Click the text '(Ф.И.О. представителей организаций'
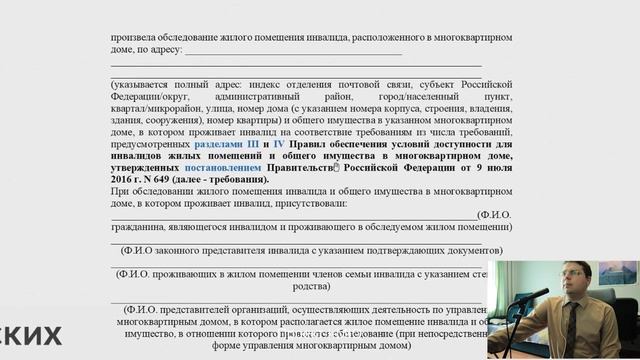Screen dimensions: 640x360 [207, 310]
